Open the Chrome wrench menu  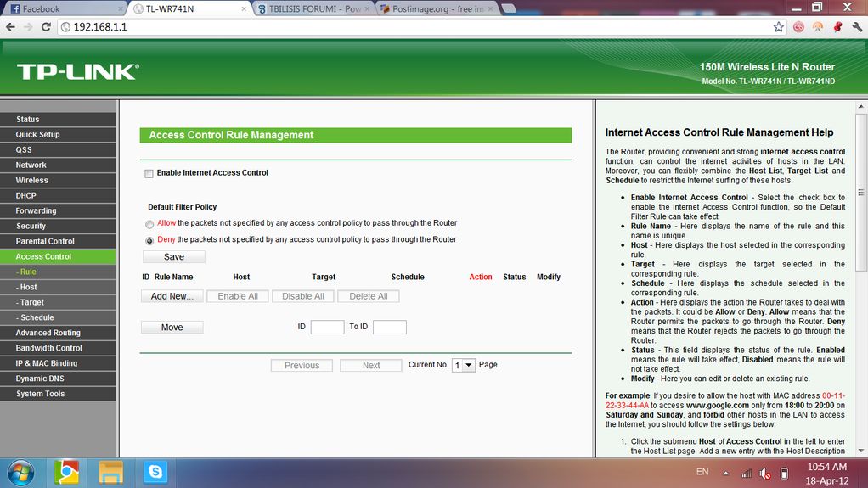[x=857, y=26]
